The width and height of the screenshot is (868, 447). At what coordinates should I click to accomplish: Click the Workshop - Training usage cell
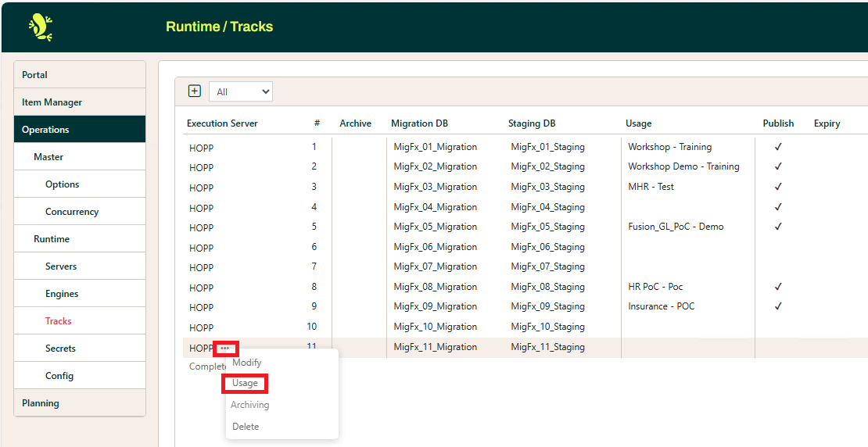pos(670,147)
